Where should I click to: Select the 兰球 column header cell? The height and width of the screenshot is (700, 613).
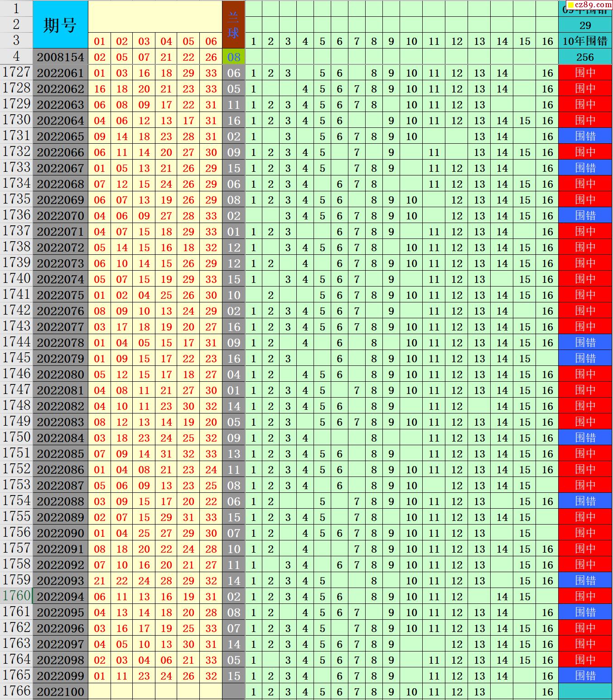(233, 25)
